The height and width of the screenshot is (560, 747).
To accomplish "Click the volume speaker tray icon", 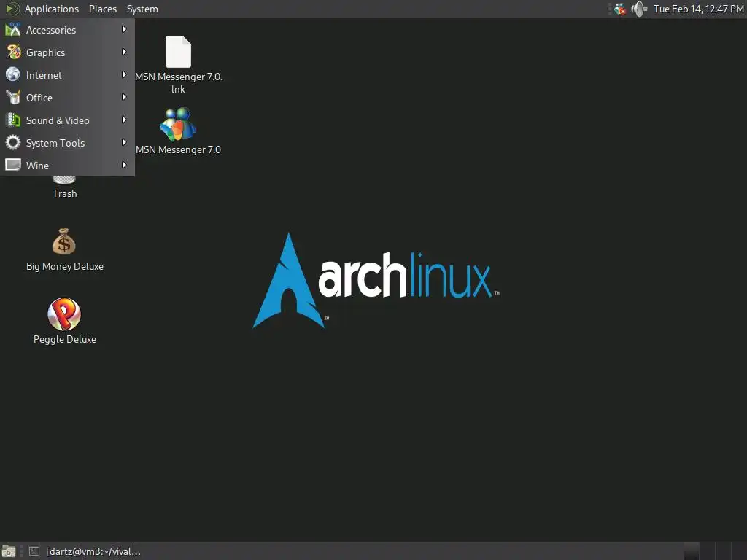I will click(639, 9).
